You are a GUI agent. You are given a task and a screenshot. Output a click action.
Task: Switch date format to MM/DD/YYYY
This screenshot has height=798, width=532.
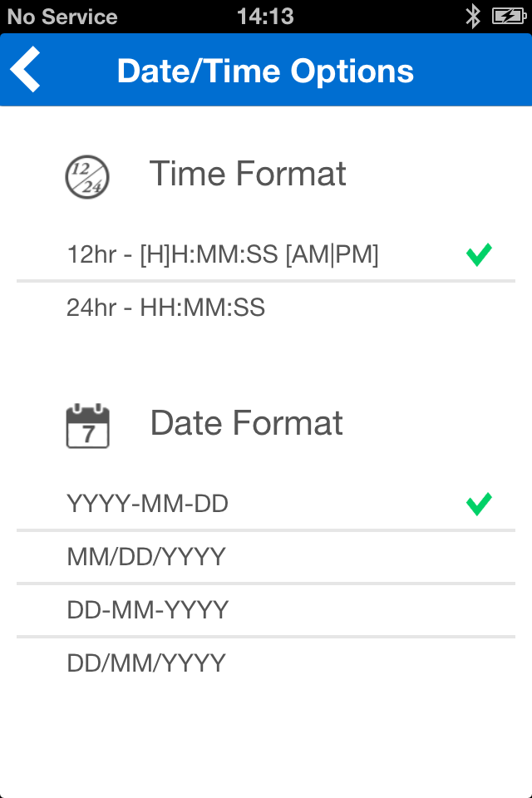click(x=146, y=557)
